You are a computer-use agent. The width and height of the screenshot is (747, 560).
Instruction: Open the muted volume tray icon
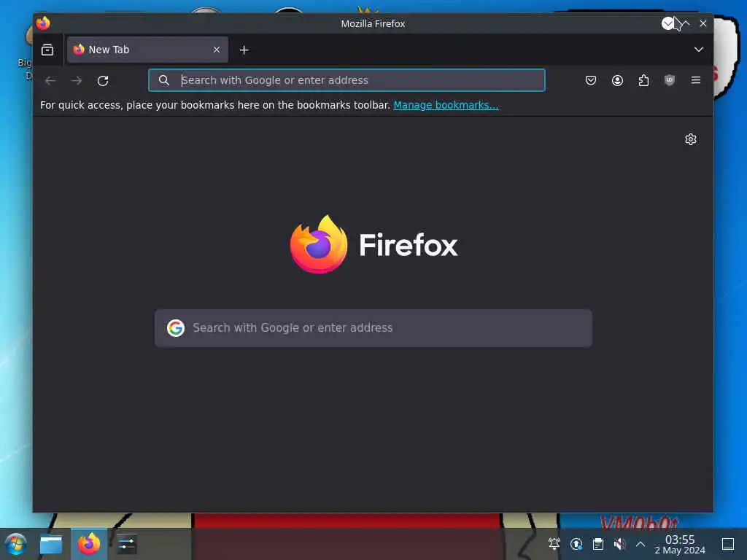[619, 544]
